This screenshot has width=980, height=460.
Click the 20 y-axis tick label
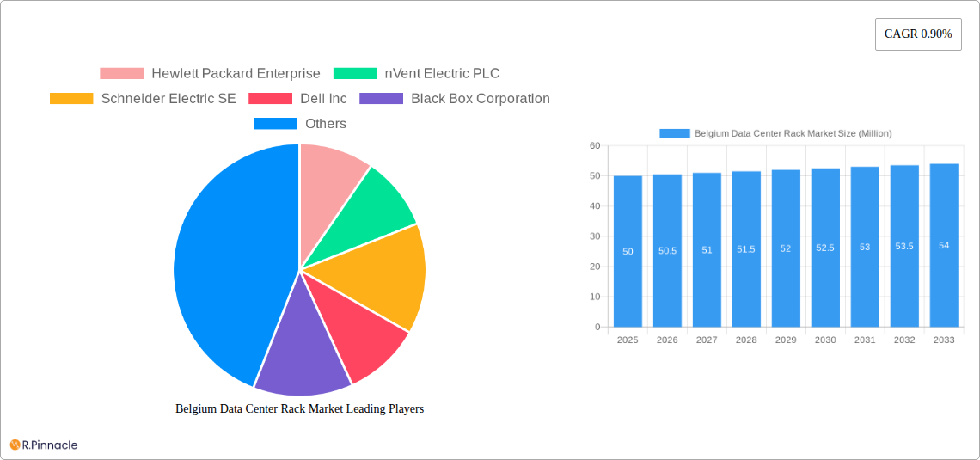pos(595,267)
